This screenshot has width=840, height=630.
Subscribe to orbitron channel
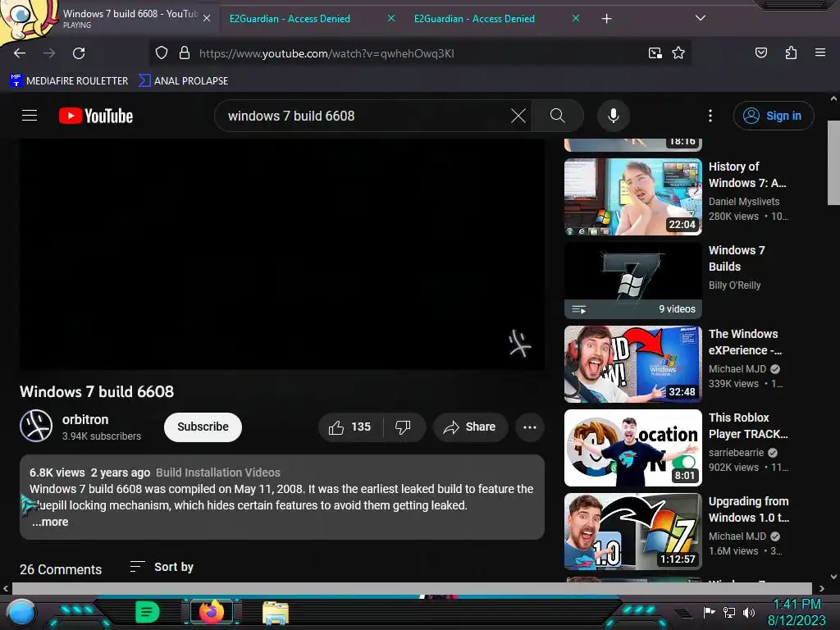(x=203, y=427)
